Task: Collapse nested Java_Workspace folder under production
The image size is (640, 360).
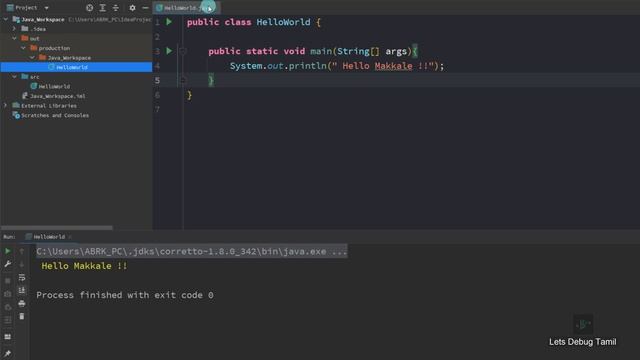Action: [32, 58]
